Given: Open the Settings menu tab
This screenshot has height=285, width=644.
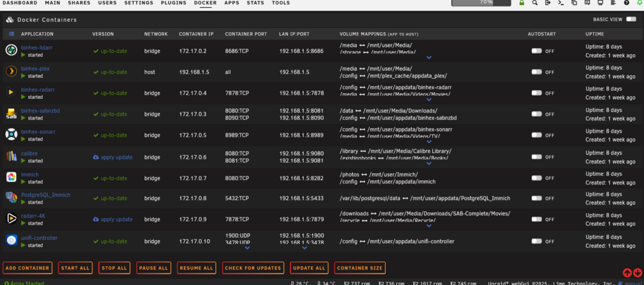Looking at the screenshot, I should (139, 3).
